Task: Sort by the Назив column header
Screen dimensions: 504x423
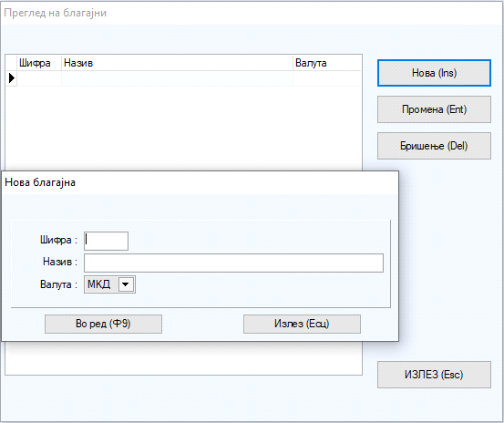Action: (x=177, y=63)
